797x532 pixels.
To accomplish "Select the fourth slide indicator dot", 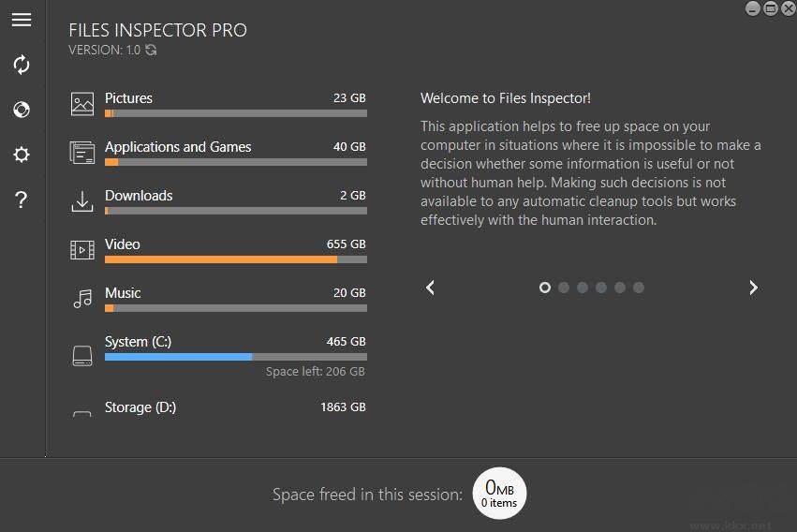I will click(601, 288).
